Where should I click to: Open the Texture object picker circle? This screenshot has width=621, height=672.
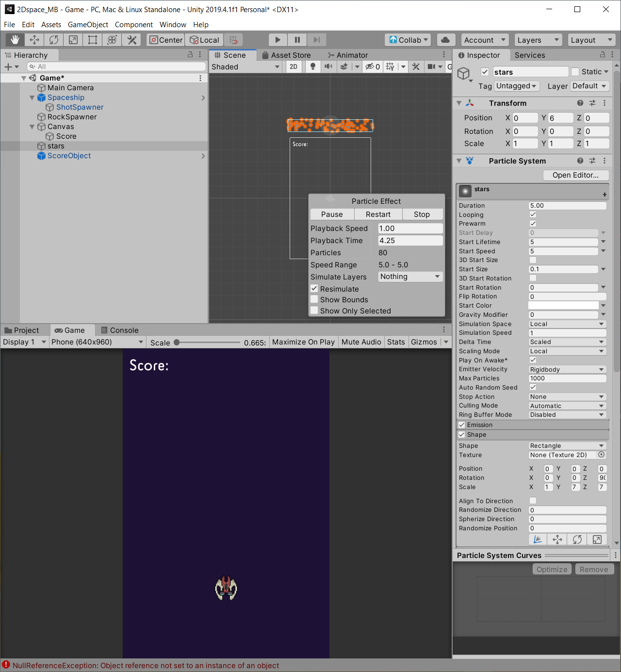click(x=602, y=455)
